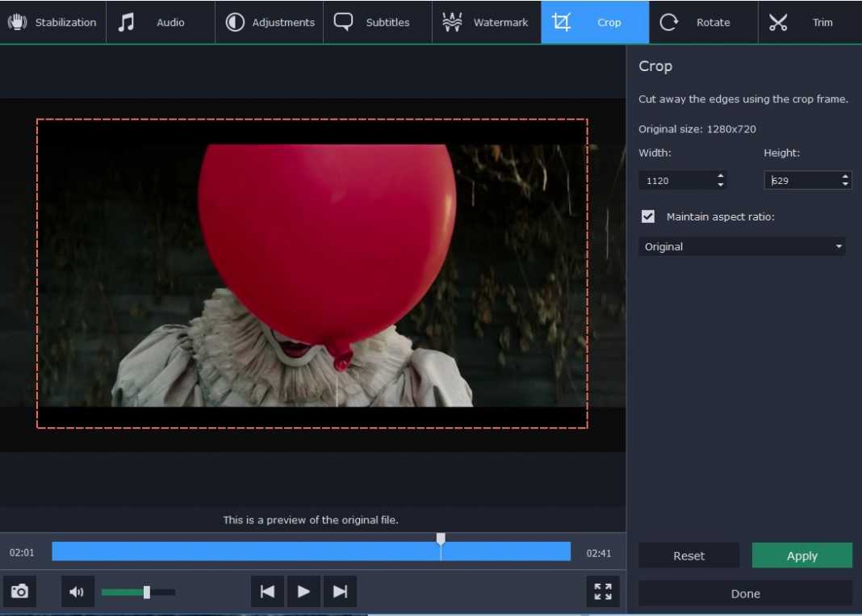862x616 pixels.
Task: Open the Stabilization tool
Action: click(x=54, y=22)
